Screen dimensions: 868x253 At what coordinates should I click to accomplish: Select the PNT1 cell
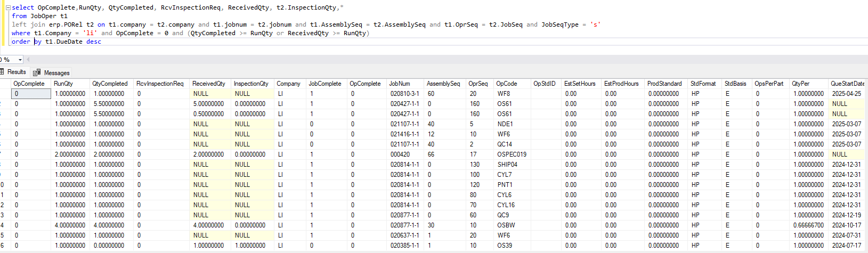(x=512, y=185)
